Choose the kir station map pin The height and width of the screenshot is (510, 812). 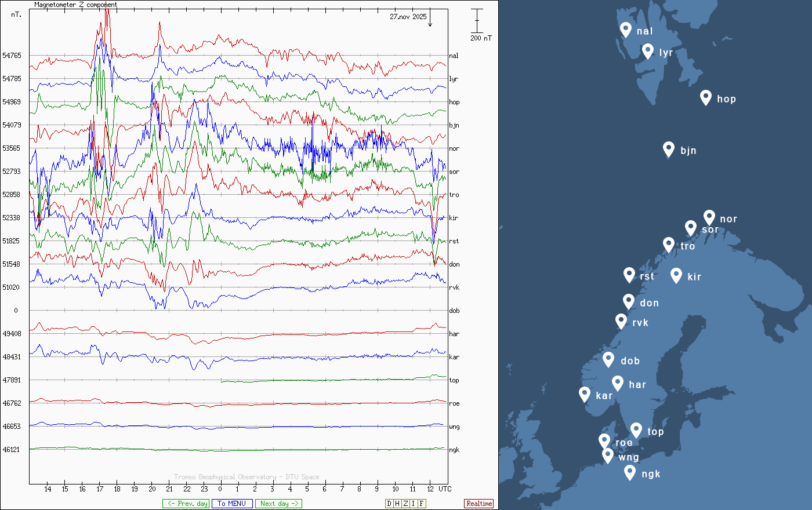coord(676,275)
